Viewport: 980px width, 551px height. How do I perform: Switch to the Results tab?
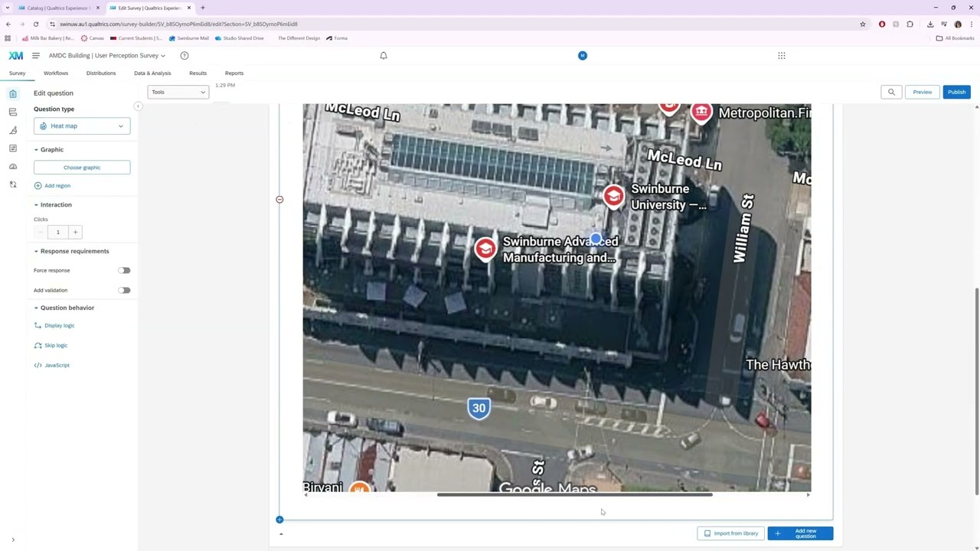tap(198, 73)
